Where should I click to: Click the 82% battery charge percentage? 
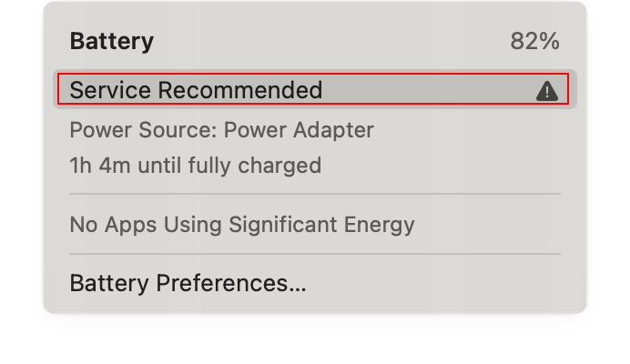[x=534, y=42]
